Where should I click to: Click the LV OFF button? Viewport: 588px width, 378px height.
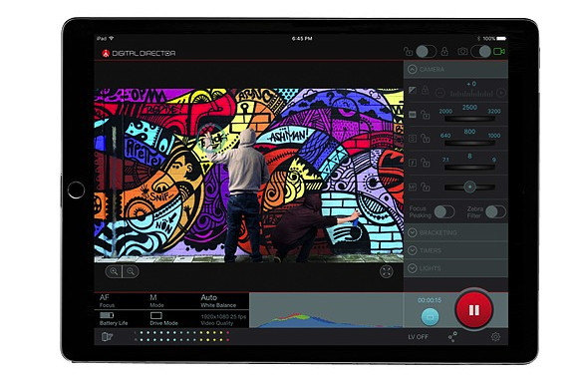coord(419,337)
